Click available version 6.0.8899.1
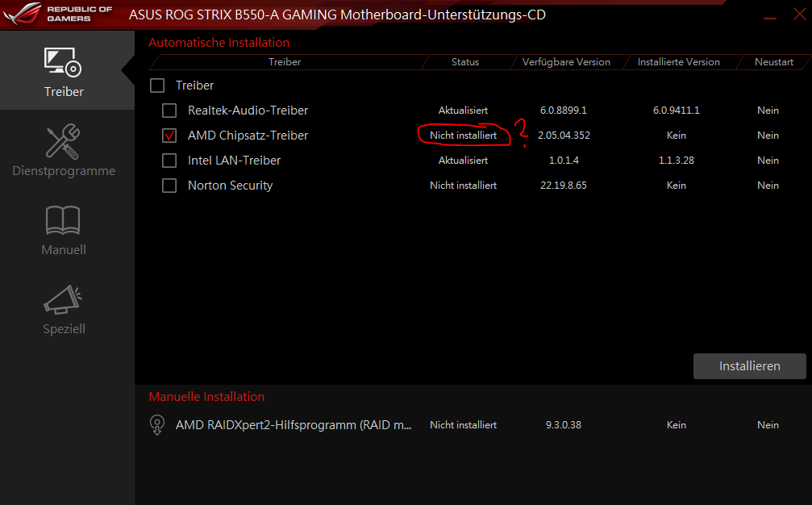812x505 pixels. [564, 111]
